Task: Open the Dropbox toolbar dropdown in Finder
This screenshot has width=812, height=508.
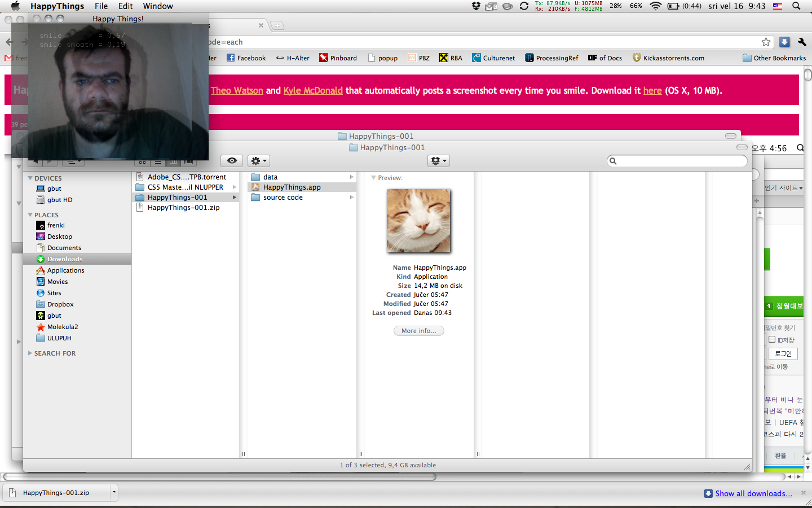Action: coord(438,161)
